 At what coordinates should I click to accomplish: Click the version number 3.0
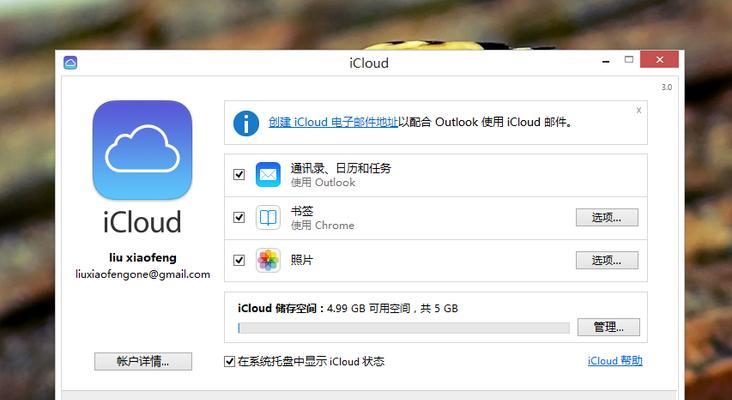pyautogui.click(x=667, y=87)
